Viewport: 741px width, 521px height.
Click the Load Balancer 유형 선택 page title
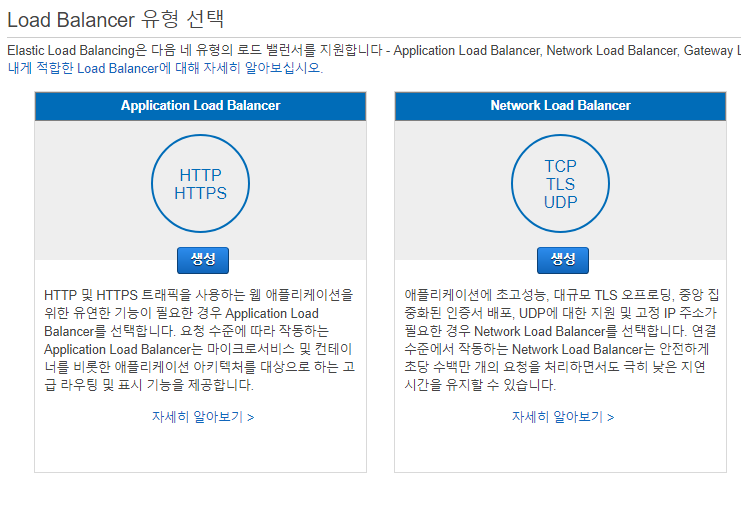click(x=116, y=20)
